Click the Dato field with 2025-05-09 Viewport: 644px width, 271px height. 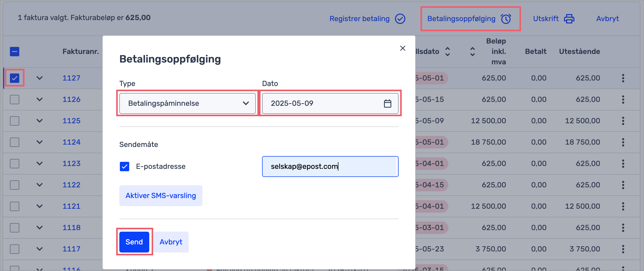tap(330, 103)
